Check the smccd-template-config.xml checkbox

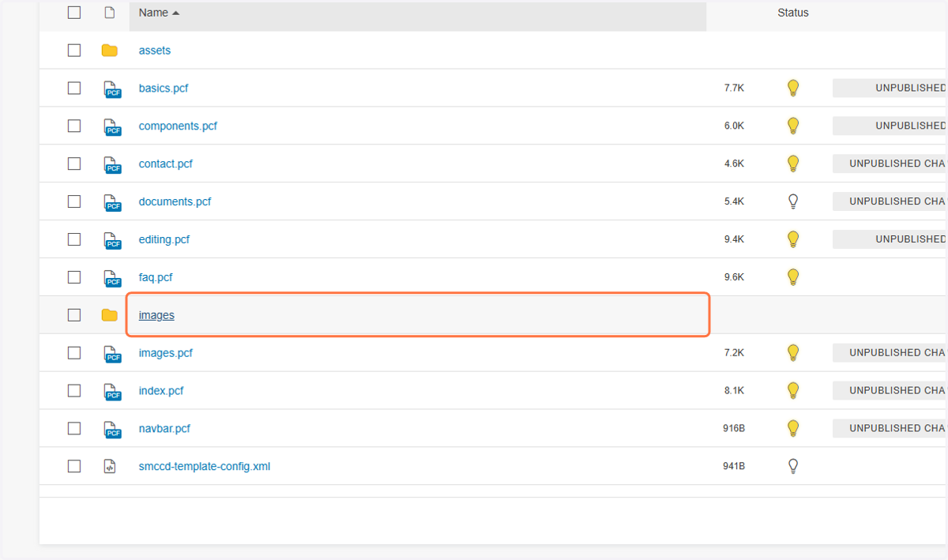[74, 466]
